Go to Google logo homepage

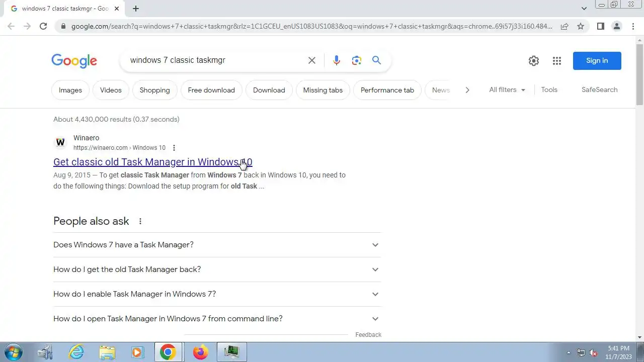[74, 61]
